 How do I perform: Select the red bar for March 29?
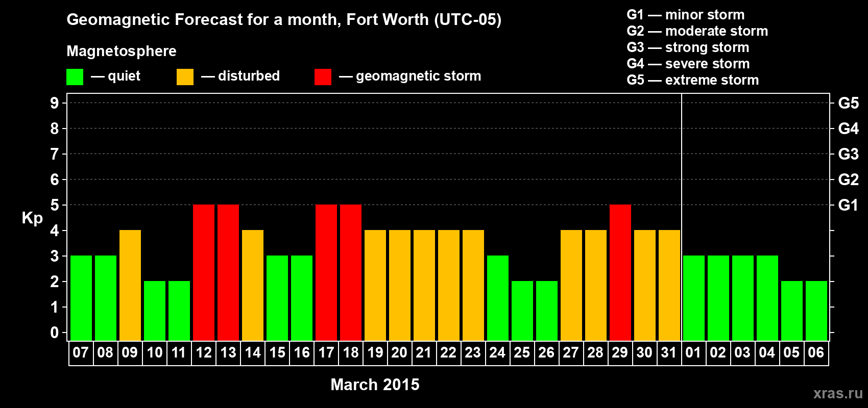620,272
